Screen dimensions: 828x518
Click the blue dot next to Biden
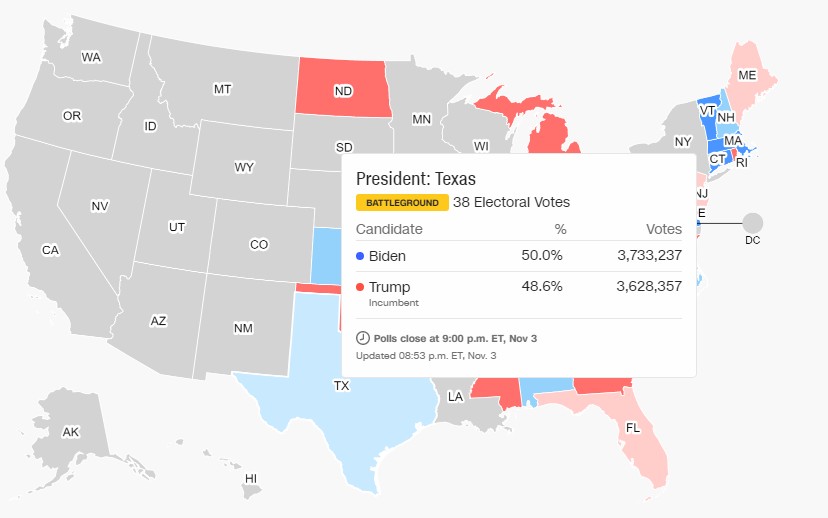361,256
